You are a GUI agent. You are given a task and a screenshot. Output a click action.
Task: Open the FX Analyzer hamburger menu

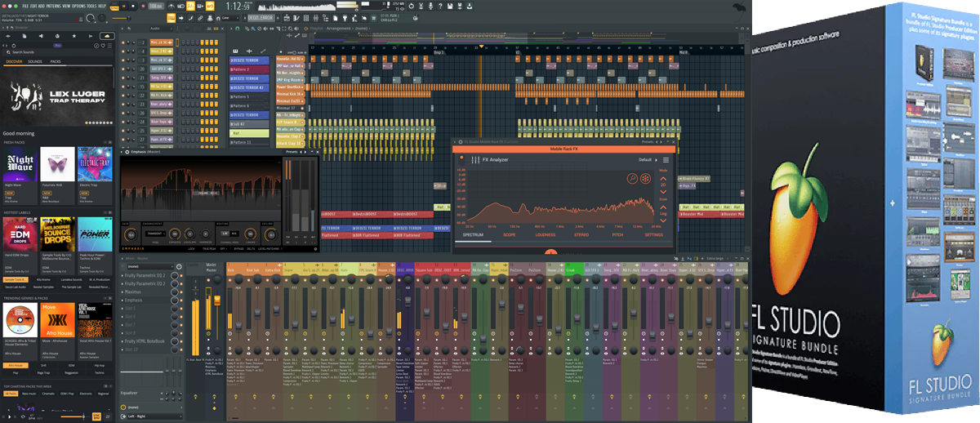click(x=666, y=160)
